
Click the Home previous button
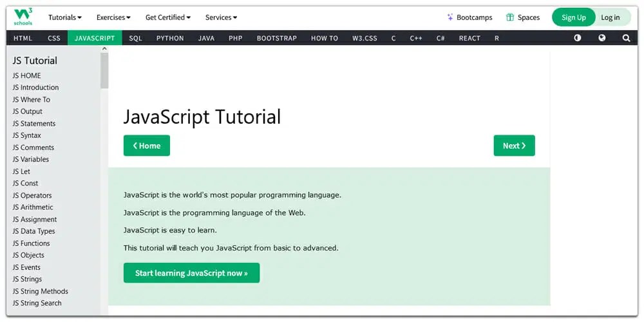147,146
